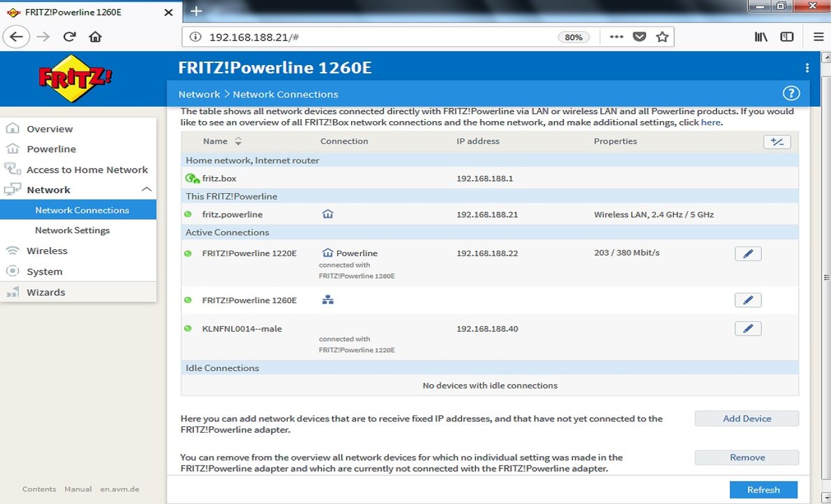Click the LAN network icon for FRITZ!Powerline 1260E
The height and width of the screenshot is (504, 831).
(328, 300)
